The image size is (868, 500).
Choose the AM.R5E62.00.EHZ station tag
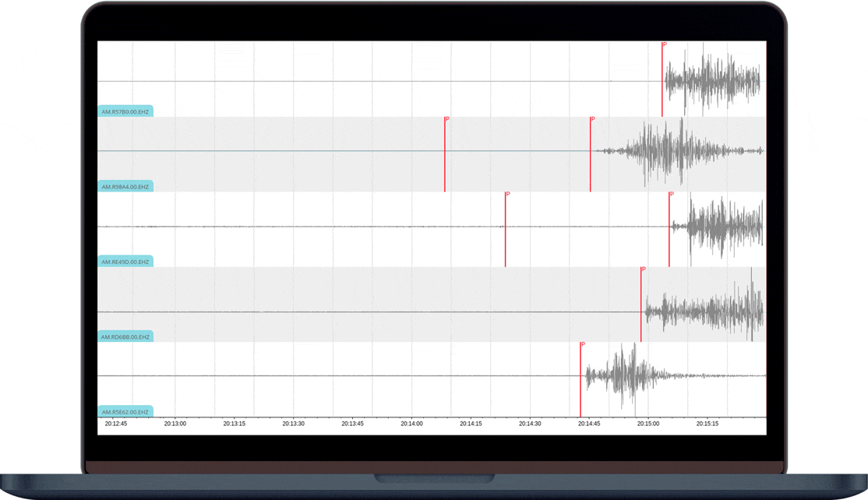pyautogui.click(x=125, y=412)
